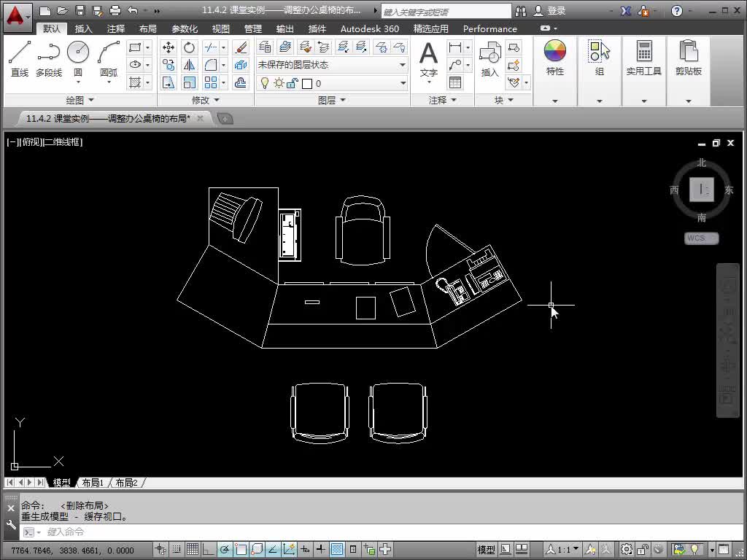Click the Table tool icon
Viewport: 747px width, 560px height.
pos(455,82)
